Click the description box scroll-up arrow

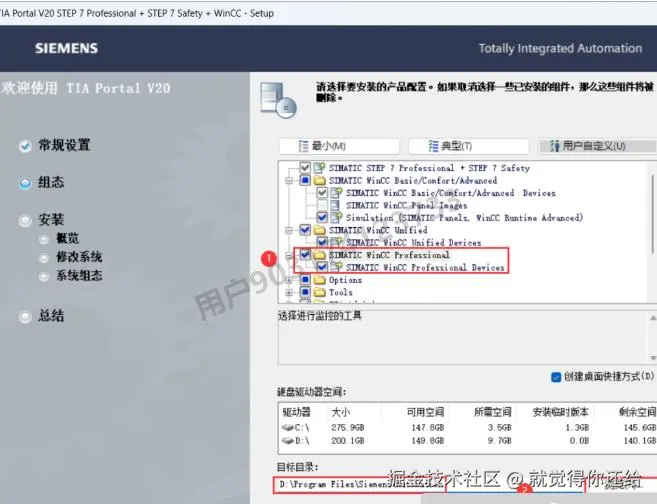point(653,318)
